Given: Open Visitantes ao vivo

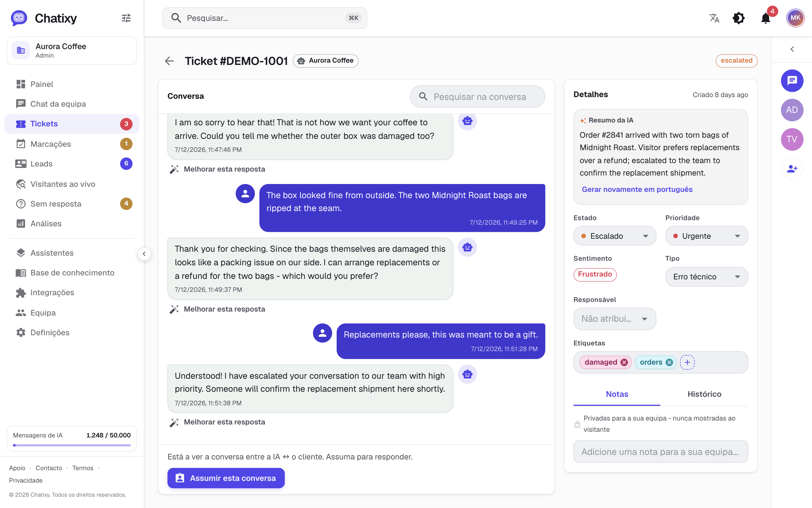Looking at the screenshot, I should [x=72, y=184].
